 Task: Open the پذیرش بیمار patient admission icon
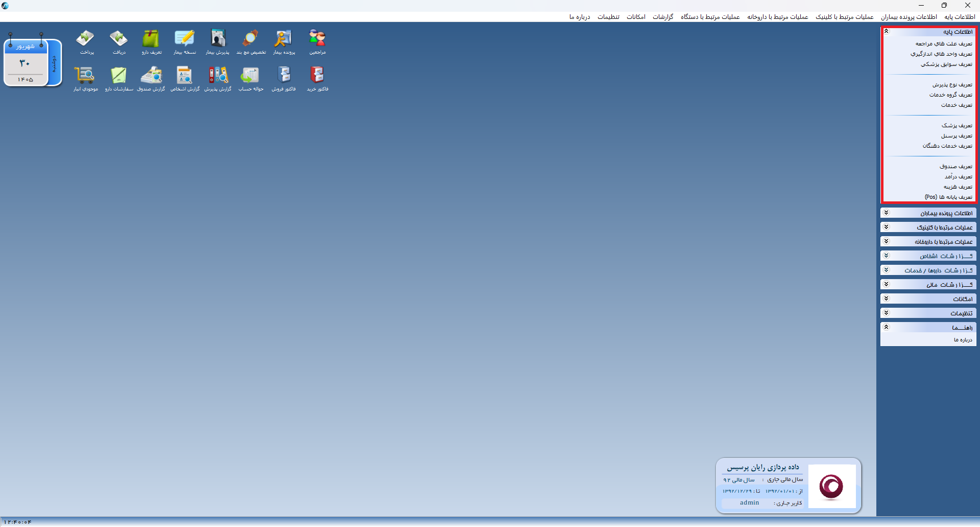click(x=218, y=41)
